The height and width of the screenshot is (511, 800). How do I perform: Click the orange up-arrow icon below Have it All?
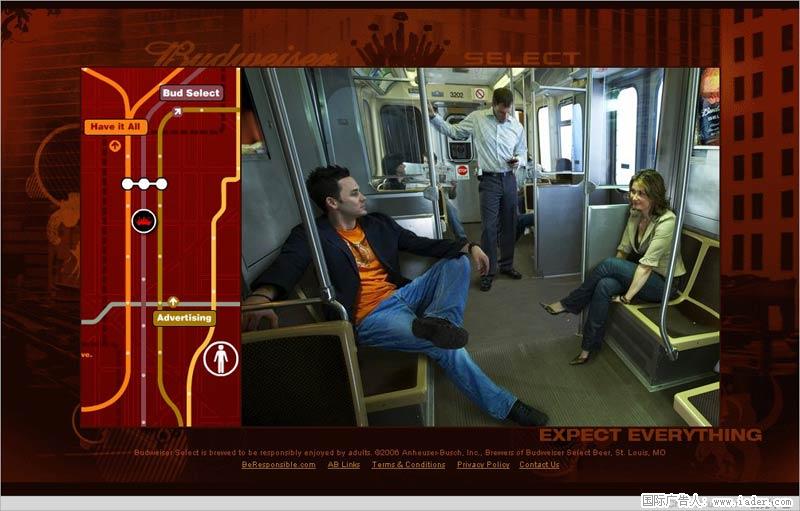115,146
